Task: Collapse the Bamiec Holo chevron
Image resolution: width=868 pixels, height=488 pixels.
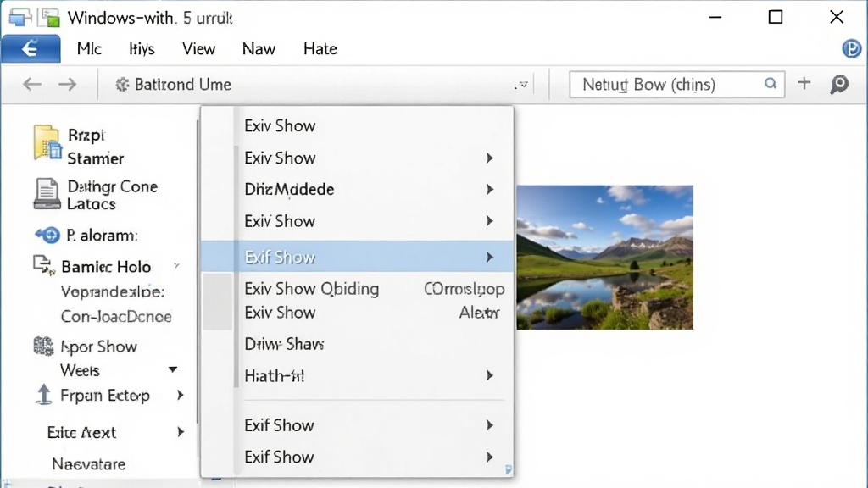Action: pos(176,266)
